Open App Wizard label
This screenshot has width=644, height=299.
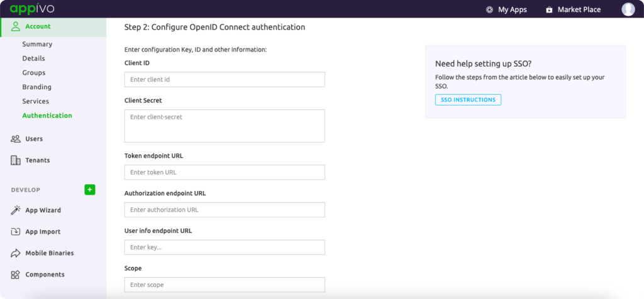tap(43, 210)
